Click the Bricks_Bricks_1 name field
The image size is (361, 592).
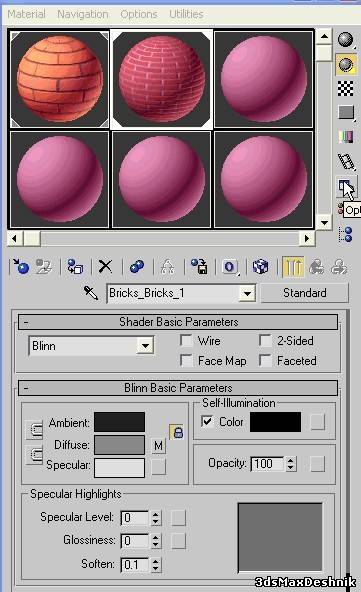point(173,293)
